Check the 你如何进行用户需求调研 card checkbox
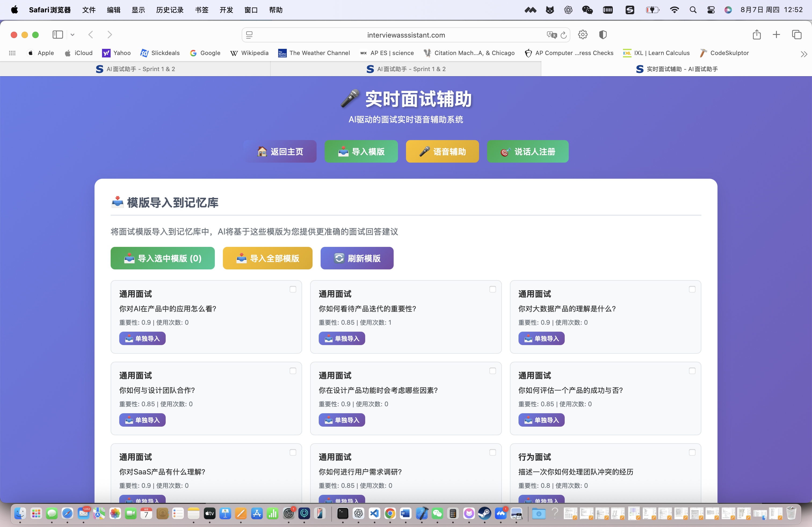 492,452
